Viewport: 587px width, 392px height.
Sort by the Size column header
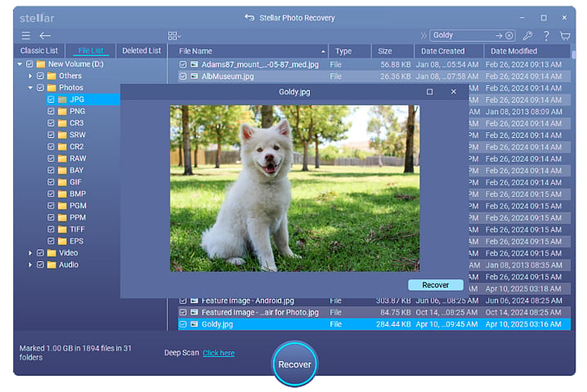click(392, 51)
